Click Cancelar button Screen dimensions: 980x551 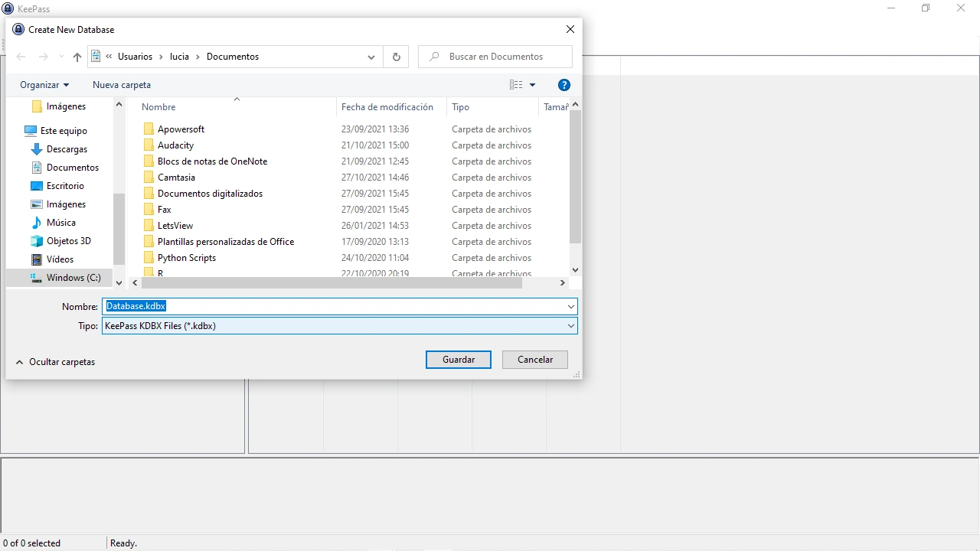pyautogui.click(x=535, y=360)
